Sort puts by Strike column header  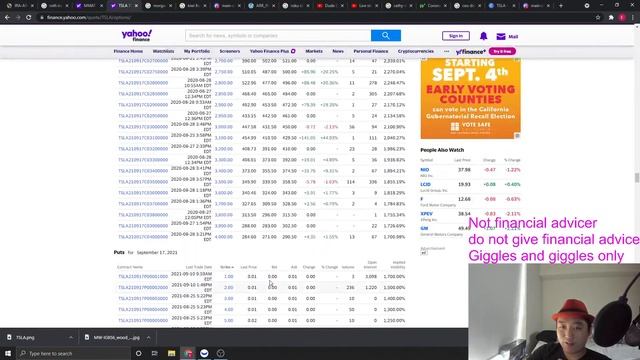pos(227,267)
